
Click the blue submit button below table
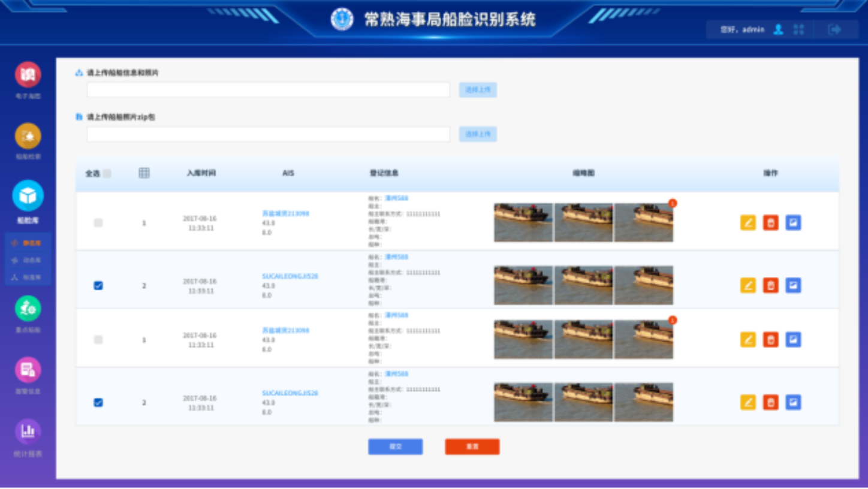pyautogui.click(x=395, y=446)
